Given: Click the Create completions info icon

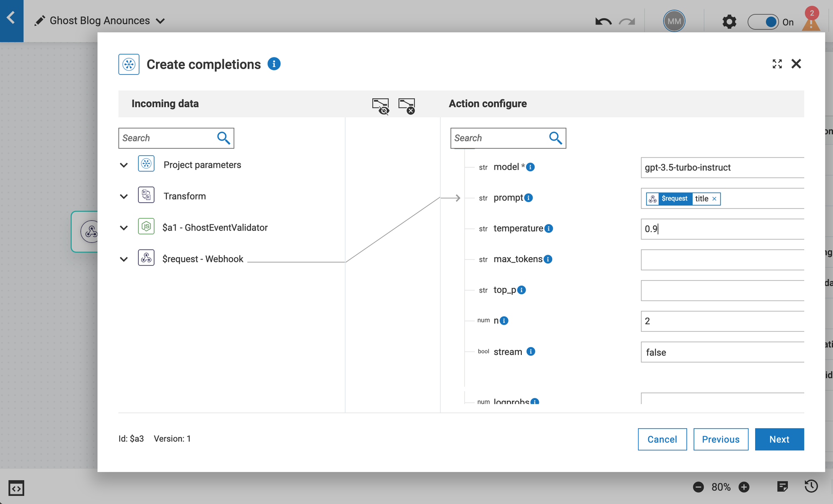Looking at the screenshot, I should coord(274,64).
